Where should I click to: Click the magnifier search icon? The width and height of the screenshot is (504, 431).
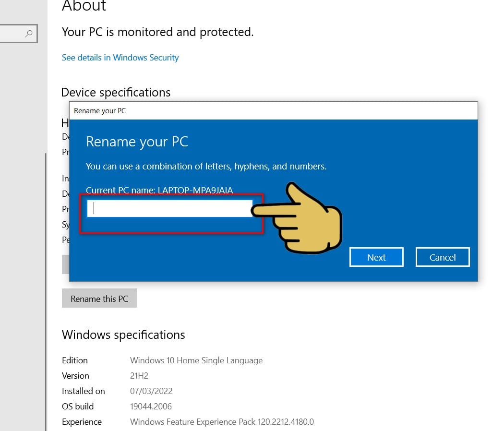click(x=29, y=34)
